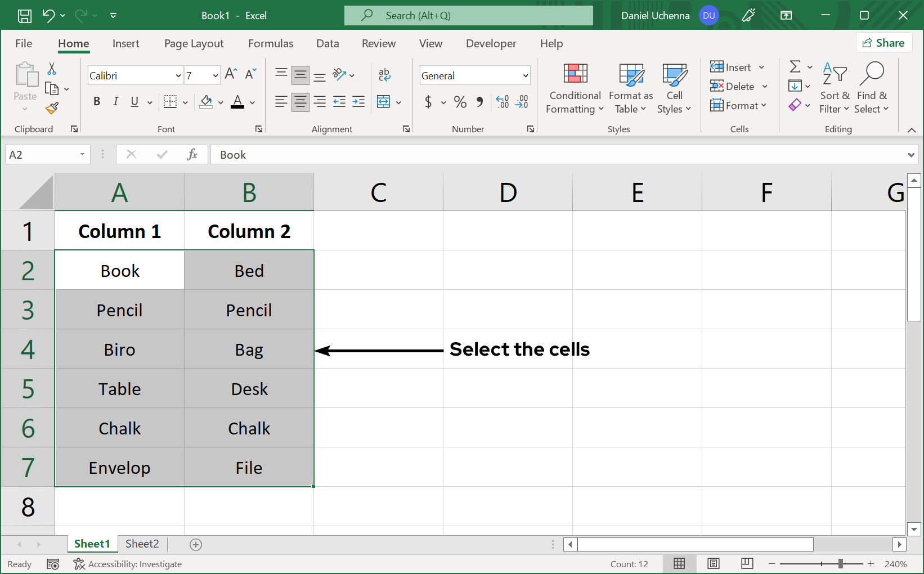The width and height of the screenshot is (924, 574).
Task: Expand the Border style dropdown
Action: point(184,102)
